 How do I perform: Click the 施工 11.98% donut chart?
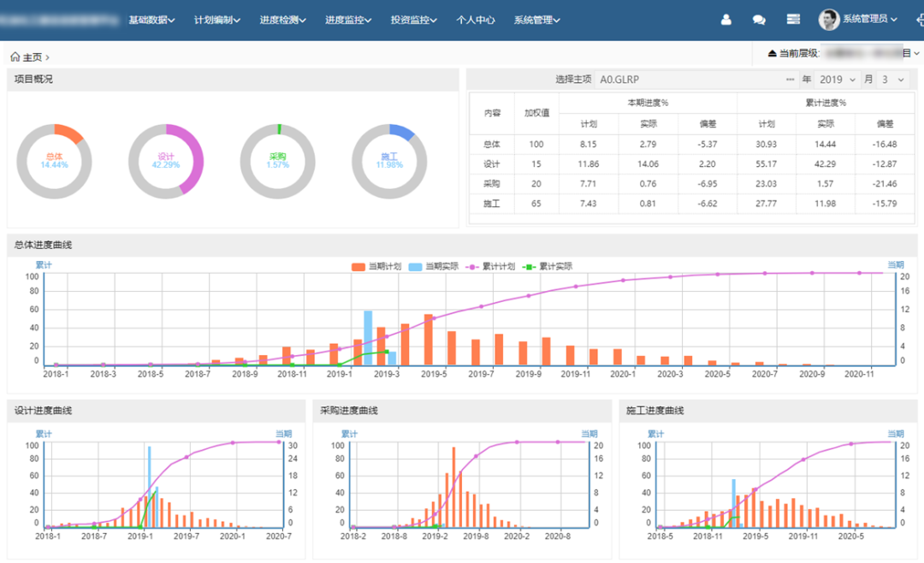[x=389, y=161]
